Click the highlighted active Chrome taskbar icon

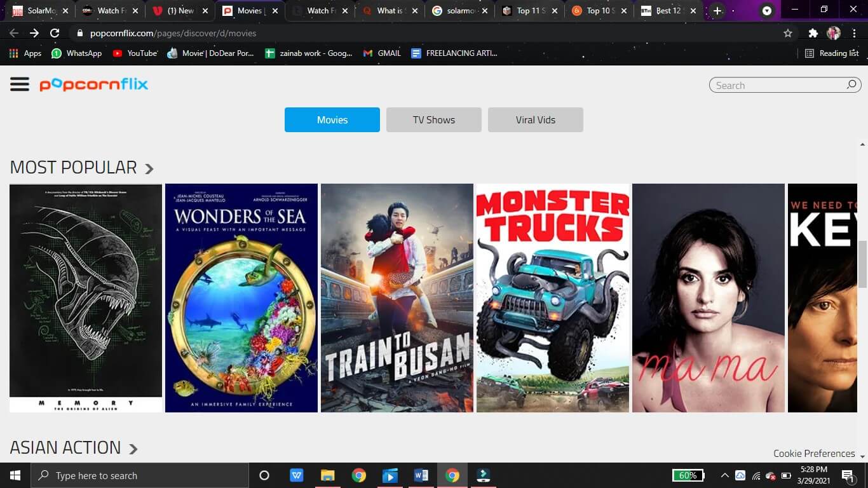[x=452, y=475]
